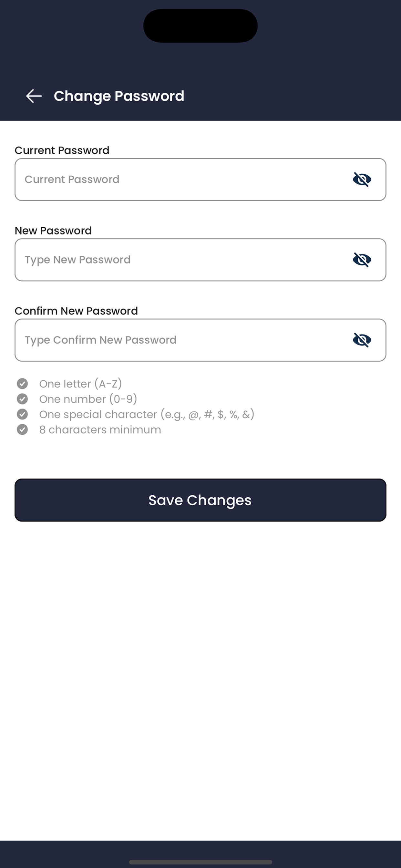Tap the One special character requirement text
The height and width of the screenshot is (868, 401).
point(147,414)
